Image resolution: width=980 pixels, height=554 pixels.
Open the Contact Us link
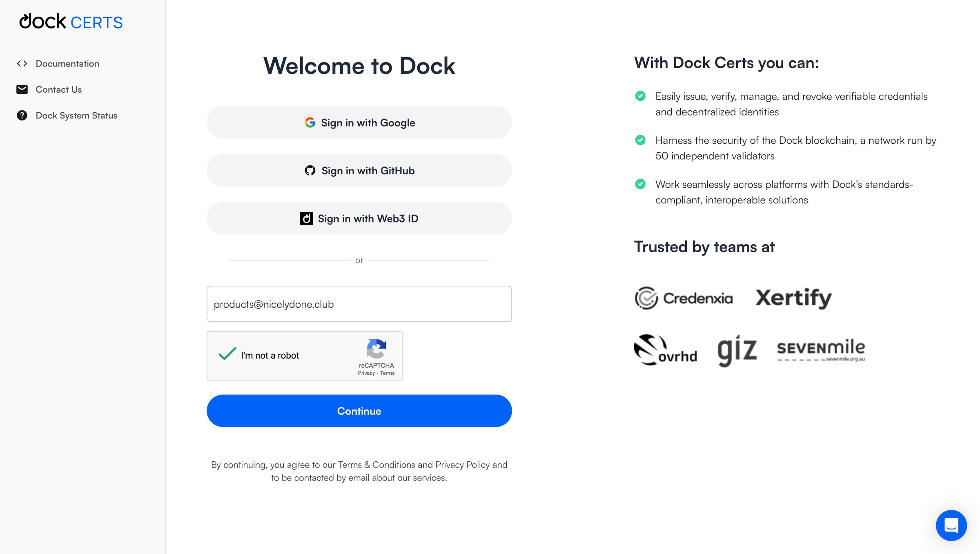59,89
